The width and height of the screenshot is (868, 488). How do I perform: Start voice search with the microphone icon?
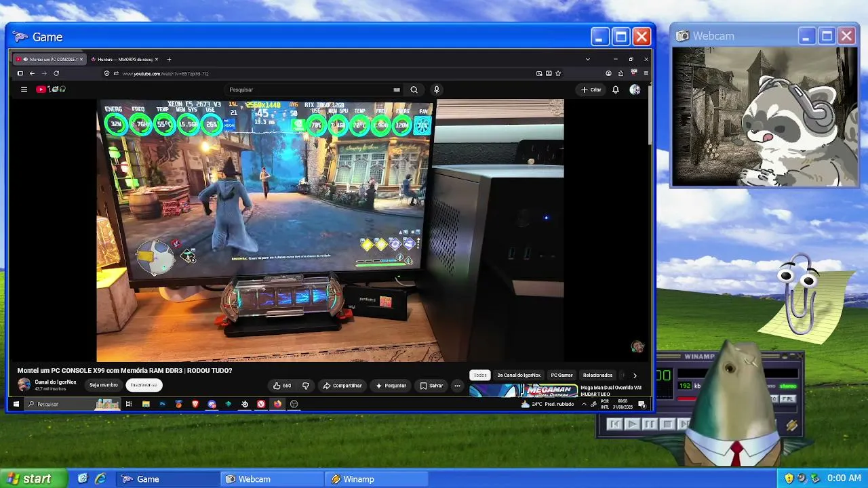pos(437,89)
